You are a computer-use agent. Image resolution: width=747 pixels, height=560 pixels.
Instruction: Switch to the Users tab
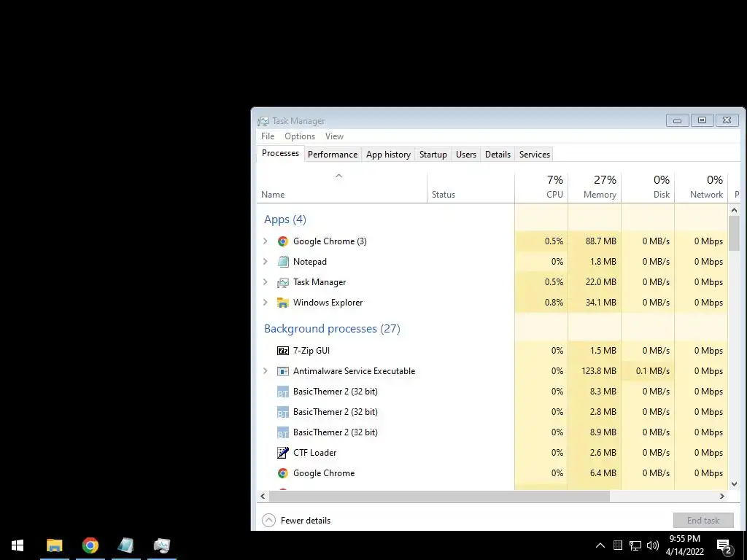click(466, 155)
